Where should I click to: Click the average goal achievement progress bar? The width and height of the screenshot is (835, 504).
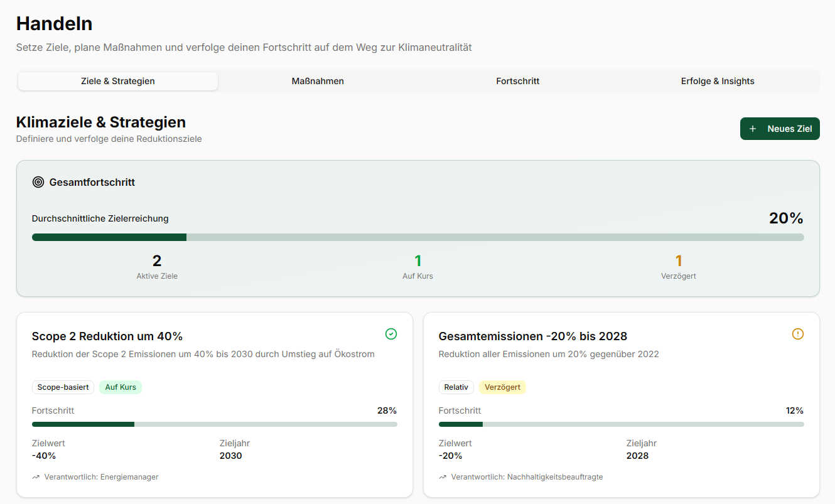point(418,237)
